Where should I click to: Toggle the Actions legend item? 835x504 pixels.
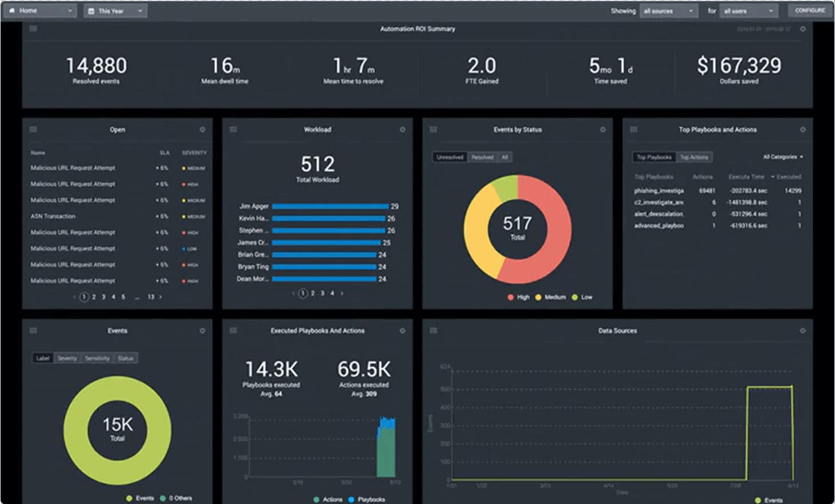(x=328, y=499)
